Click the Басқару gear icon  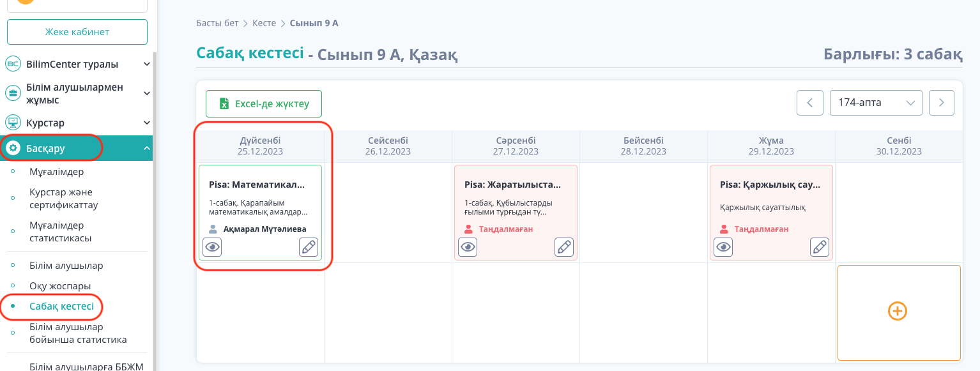[13, 148]
